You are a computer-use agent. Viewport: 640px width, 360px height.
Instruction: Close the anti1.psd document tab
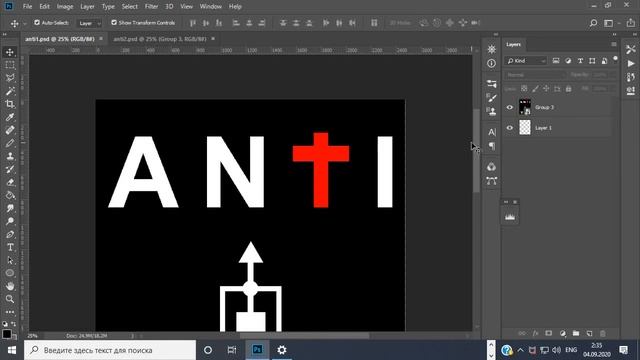coord(101,39)
